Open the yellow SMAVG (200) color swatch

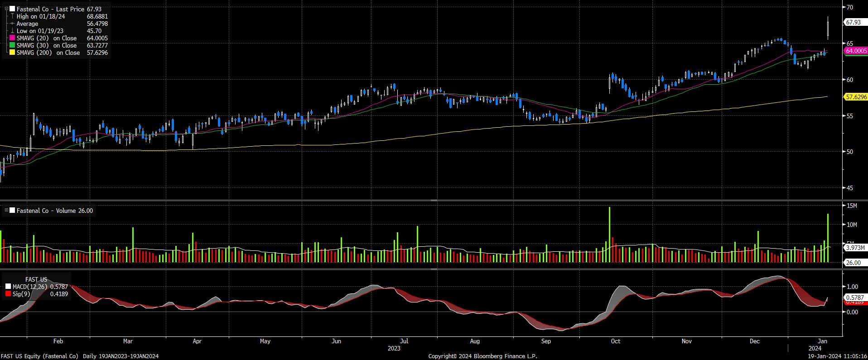(12, 53)
